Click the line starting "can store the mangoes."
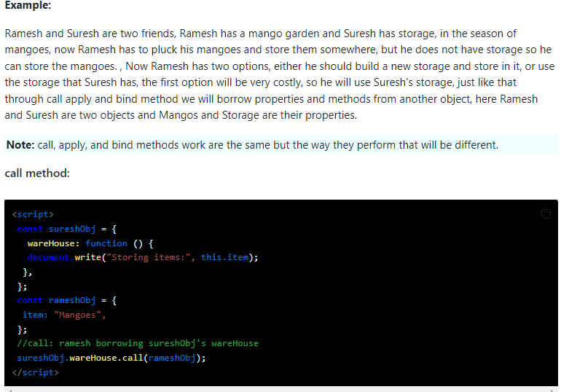The width and height of the screenshot is (561, 392). [280, 66]
